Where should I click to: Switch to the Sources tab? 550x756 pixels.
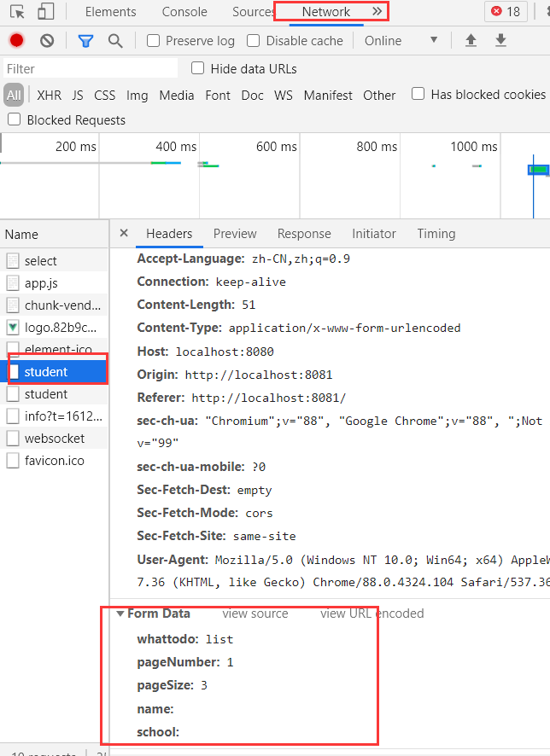(x=253, y=12)
